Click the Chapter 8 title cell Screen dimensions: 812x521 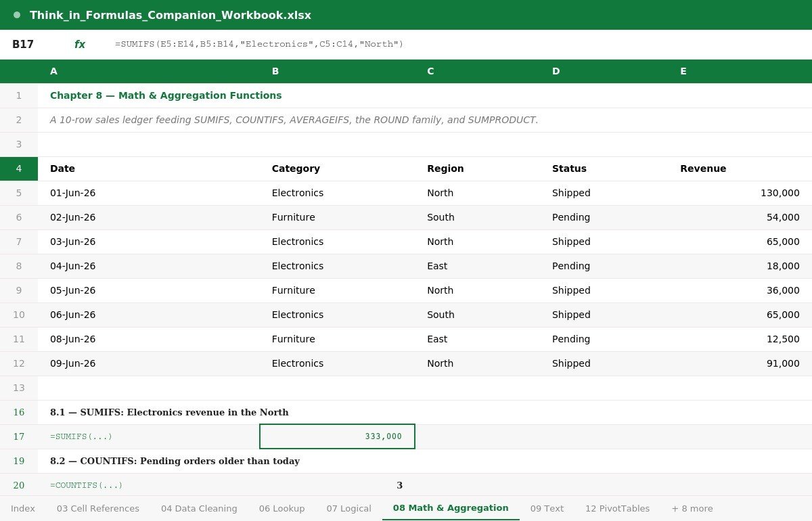pos(166,95)
